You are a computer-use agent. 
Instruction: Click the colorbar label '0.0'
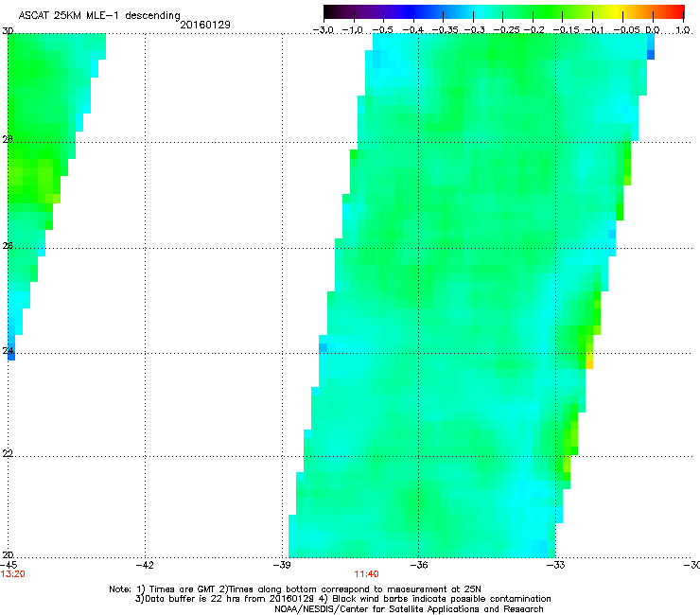(653, 30)
